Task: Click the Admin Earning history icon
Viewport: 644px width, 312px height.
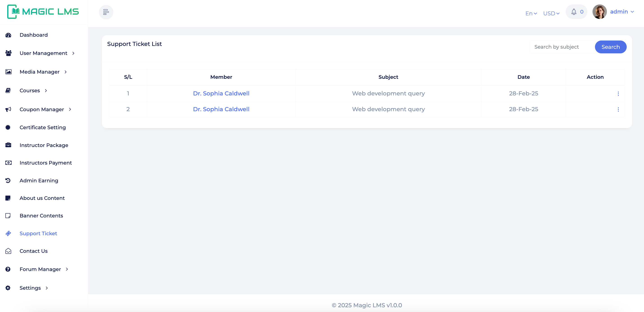Action: tap(8, 180)
